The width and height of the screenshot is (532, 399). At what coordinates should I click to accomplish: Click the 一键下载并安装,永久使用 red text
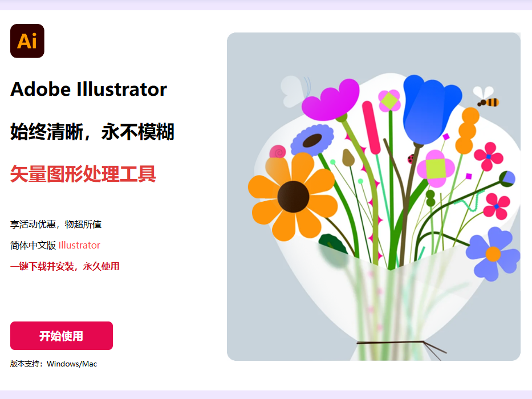(x=65, y=266)
